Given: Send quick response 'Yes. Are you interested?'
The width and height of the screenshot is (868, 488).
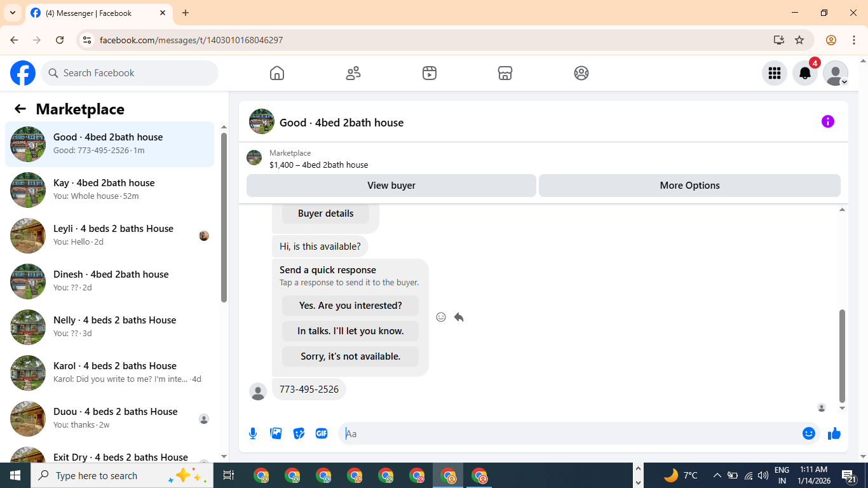Looking at the screenshot, I should 351,306.
